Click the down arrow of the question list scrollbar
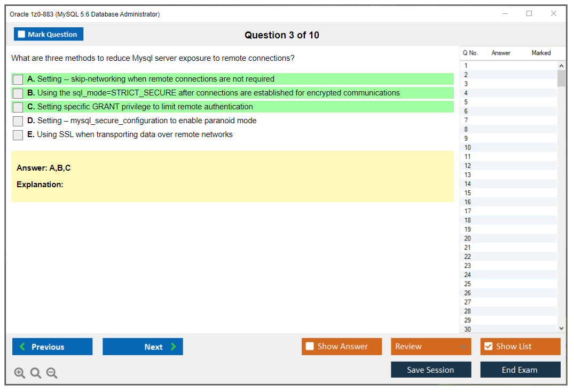 [x=561, y=329]
